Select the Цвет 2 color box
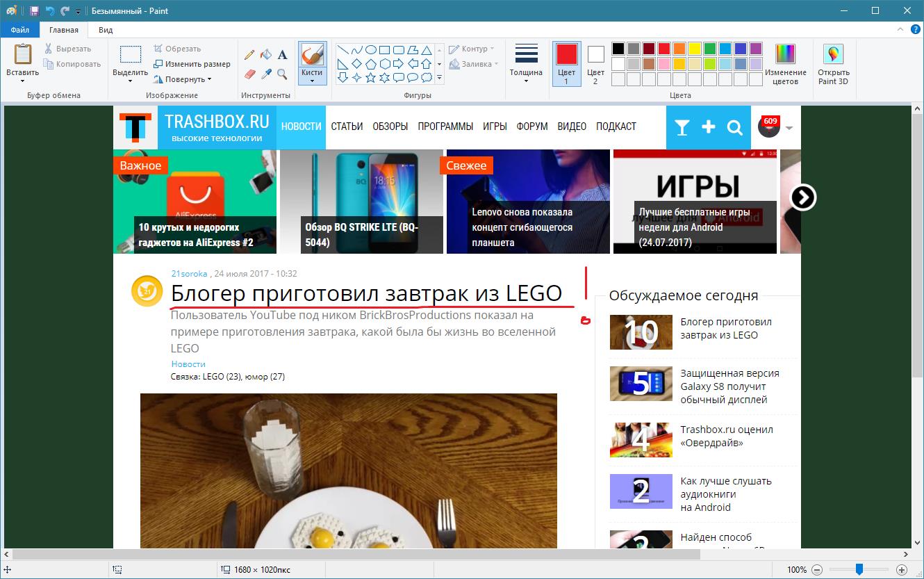Screen dimensions: 924x579 coord(595,65)
